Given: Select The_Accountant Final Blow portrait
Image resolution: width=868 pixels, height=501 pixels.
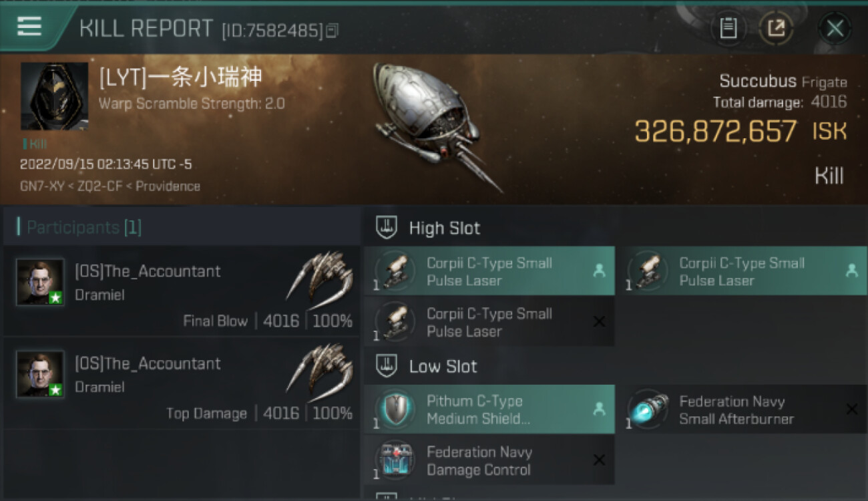Looking at the screenshot, I should point(40,283).
